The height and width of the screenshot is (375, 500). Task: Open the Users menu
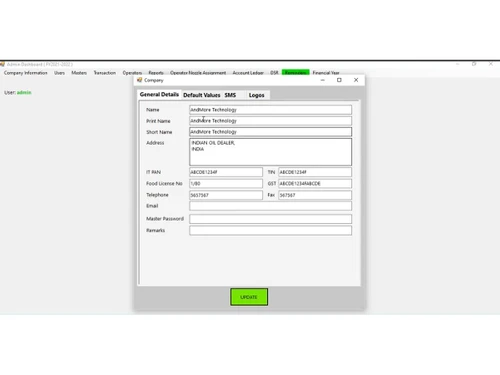click(59, 73)
